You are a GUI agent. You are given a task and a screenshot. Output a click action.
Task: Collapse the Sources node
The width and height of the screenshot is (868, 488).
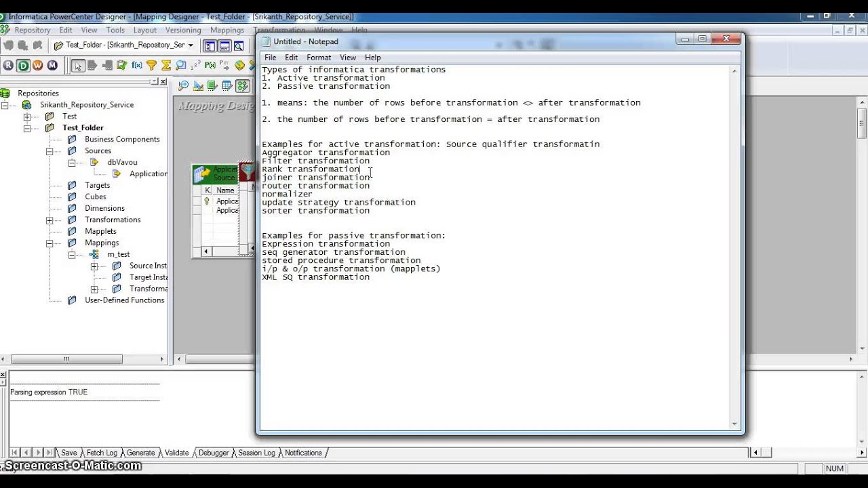click(x=50, y=151)
